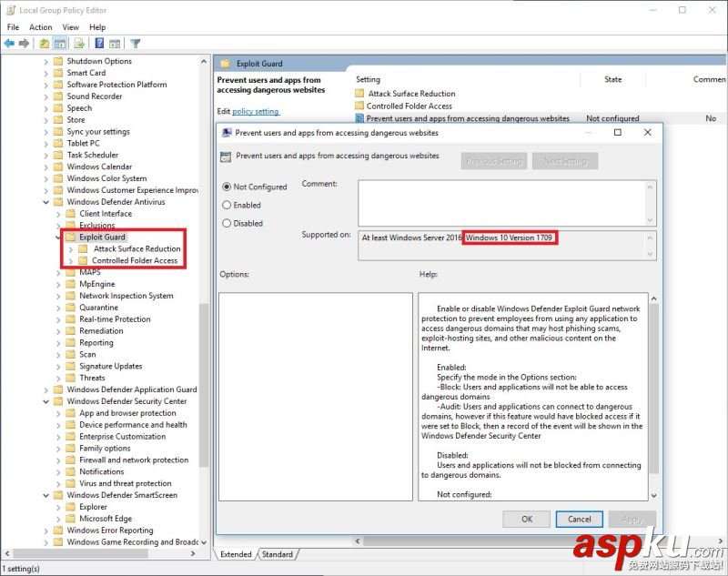Expand the Real-time Protection tree node
The width and height of the screenshot is (728, 576).
pos(58,319)
